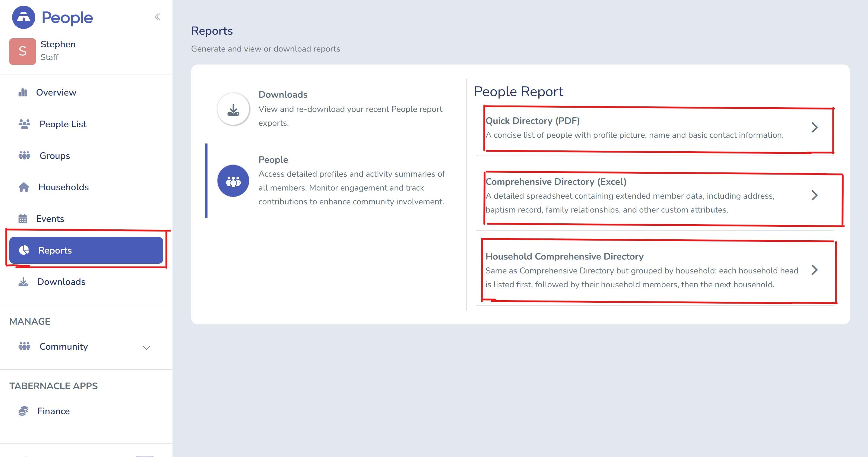This screenshot has height=457, width=868.
Task: Click the Groups icon in sidebar
Action: pos(24,156)
